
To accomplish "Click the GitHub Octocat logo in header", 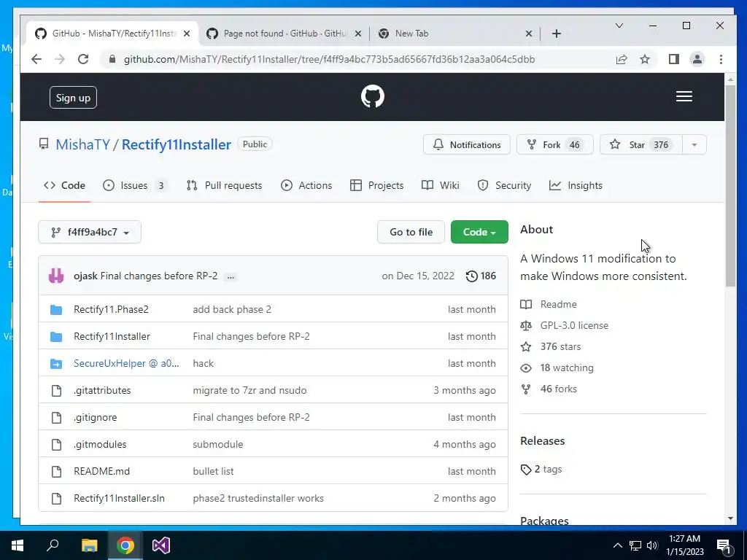I will tap(372, 97).
